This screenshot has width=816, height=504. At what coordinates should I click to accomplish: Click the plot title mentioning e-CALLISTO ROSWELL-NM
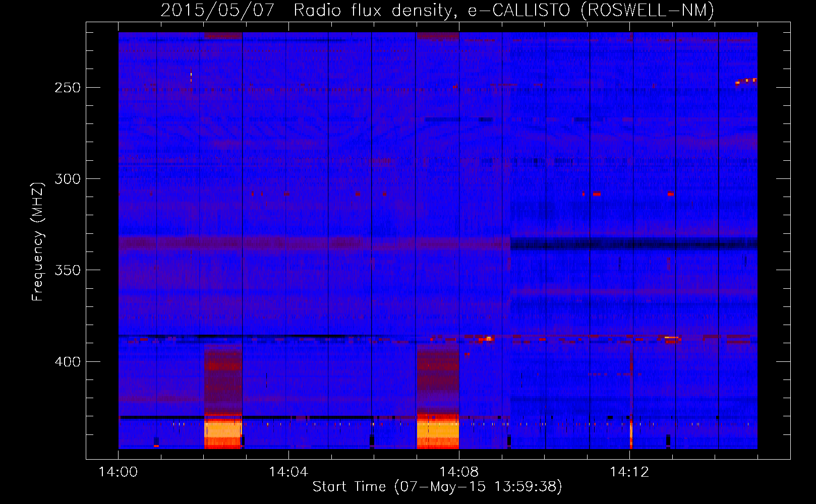pos(437,10)
